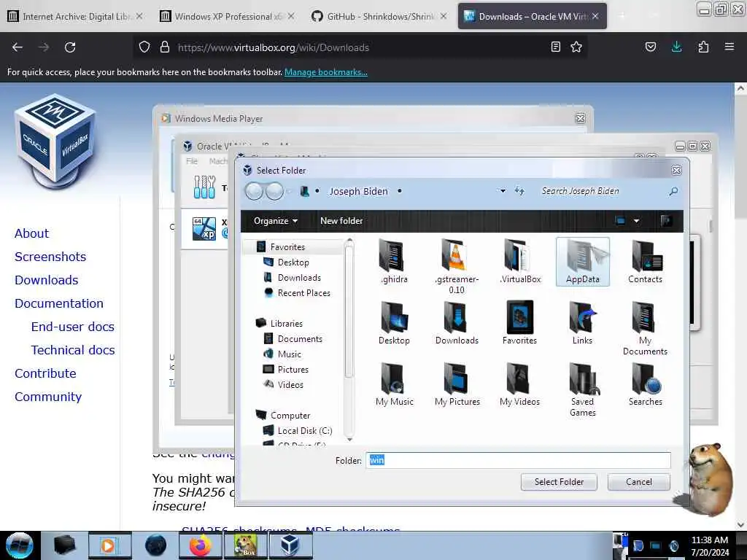
Task: Open the About page link
Action: pos(31,233)
